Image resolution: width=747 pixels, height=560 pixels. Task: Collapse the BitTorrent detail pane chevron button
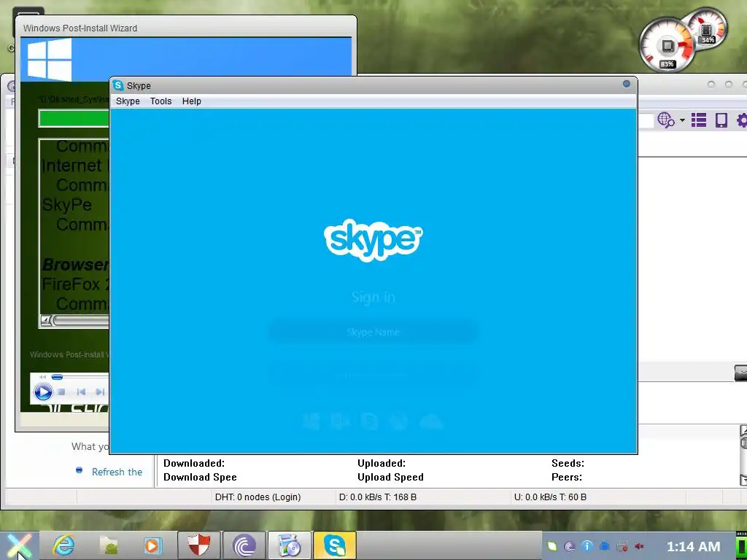pyautogui.click(x=741, y=373)
